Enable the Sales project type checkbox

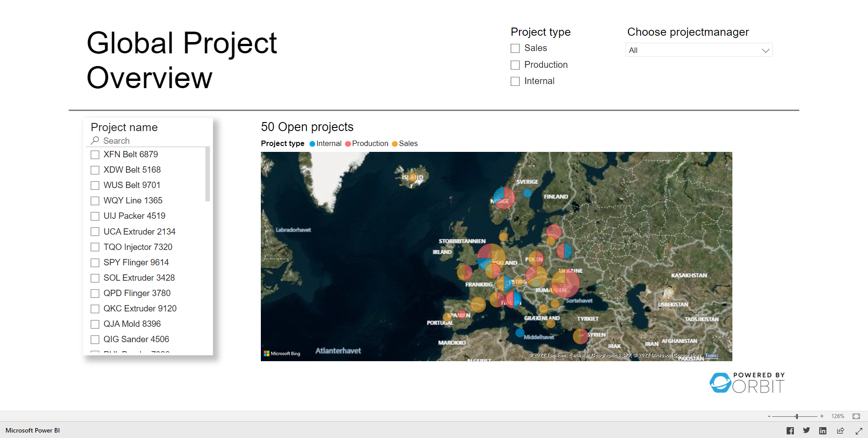(x=515, y=48)
